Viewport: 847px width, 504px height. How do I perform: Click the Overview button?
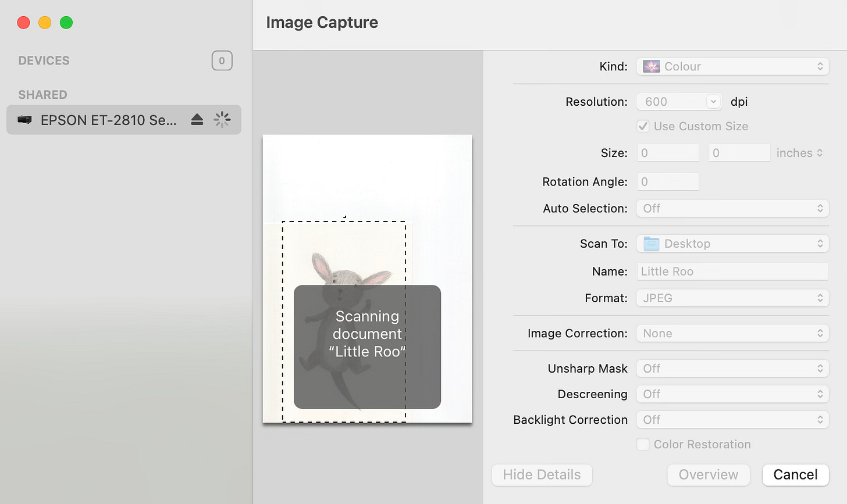pos(709,474)
